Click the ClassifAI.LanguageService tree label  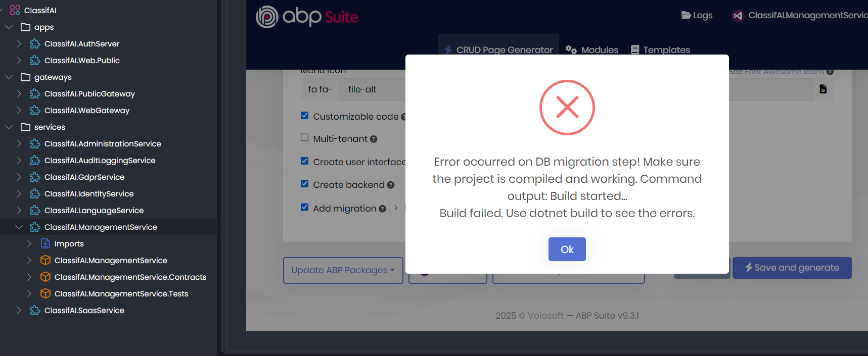click(x=94, y=210)
